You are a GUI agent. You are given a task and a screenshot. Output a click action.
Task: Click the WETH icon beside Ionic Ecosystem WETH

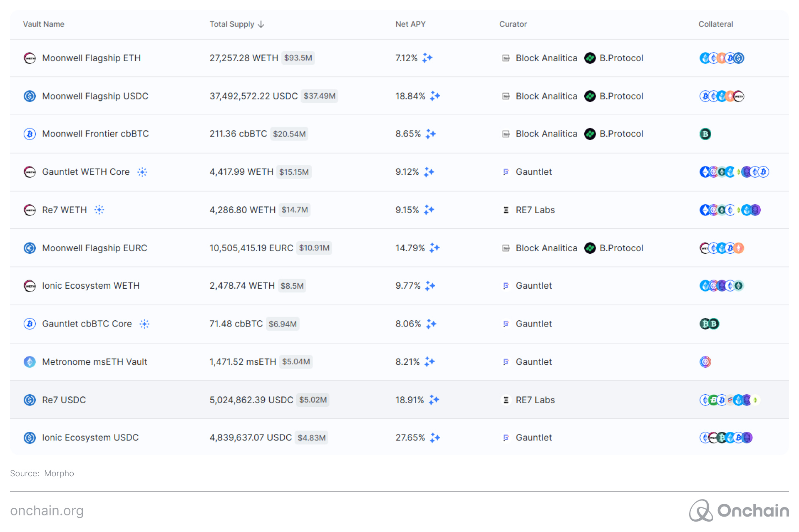30,286
